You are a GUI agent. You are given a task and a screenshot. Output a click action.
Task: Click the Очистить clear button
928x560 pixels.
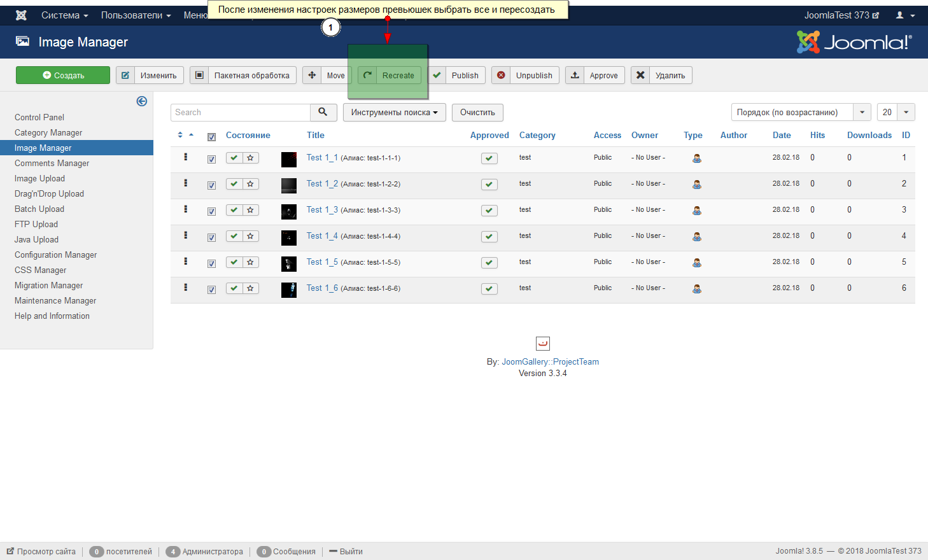coord(477,113)
